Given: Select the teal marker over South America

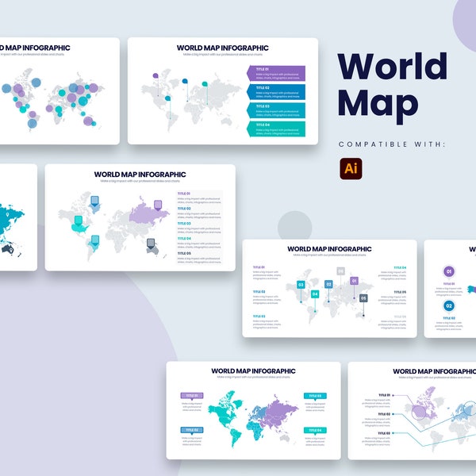Looking at the screenshot, I should (x=95, y=240).
